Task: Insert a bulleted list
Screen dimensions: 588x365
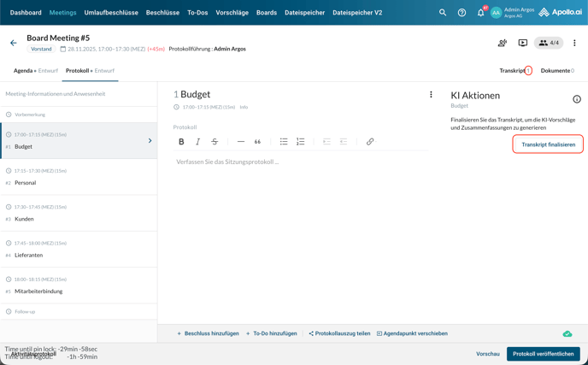Action: 284,142
